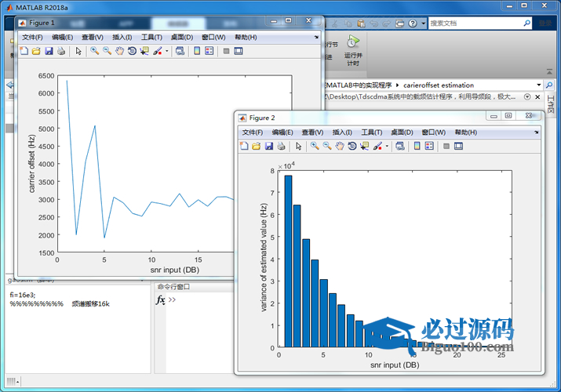Click Switch Windows icon in MATLAB quick toolbar

click(399, 24)
